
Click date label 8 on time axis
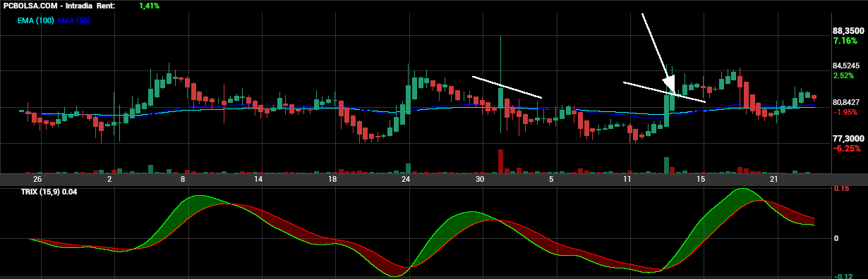pyautogui.click(x=183, y=180)
